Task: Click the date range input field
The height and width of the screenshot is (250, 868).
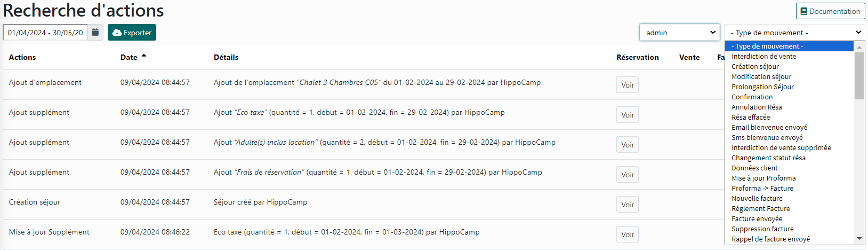Action: (45, 33)
